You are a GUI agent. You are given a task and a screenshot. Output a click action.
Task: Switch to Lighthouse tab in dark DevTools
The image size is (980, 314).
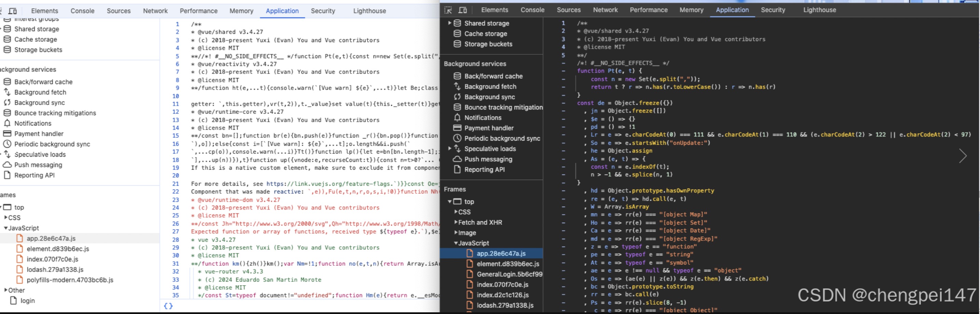pyautogui.click(x=819, y=10)
